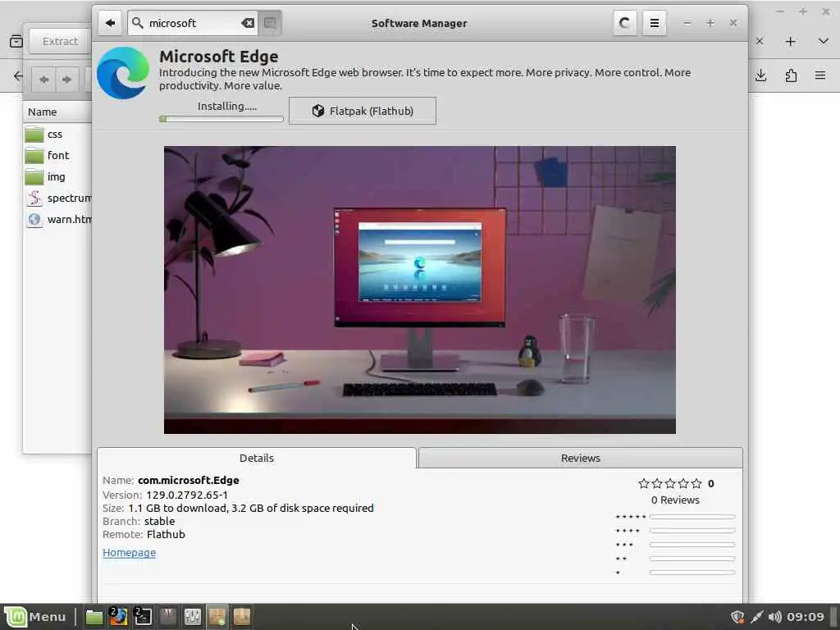This screenshot has width=840, height=630.
Task: Open the browser's application hamburger menu
Action: click(820, 75)
